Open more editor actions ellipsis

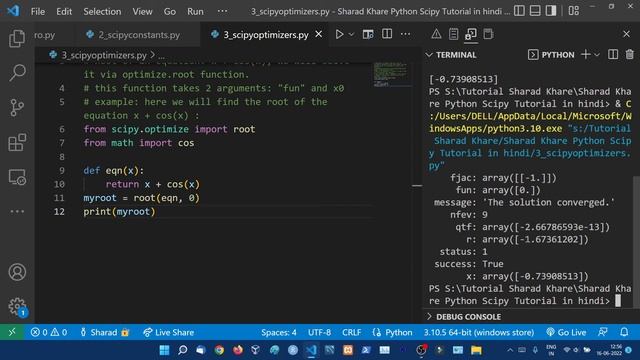click(405, 34)
